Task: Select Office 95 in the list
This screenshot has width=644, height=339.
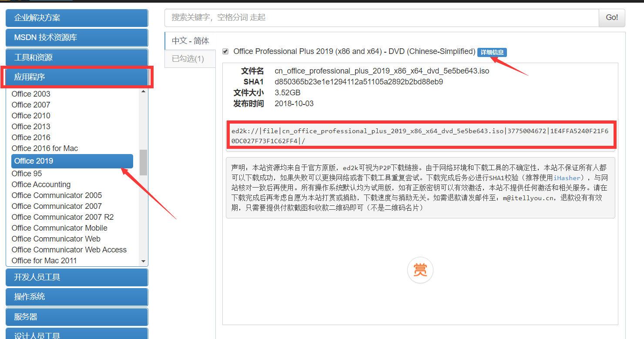Action: 27,174
